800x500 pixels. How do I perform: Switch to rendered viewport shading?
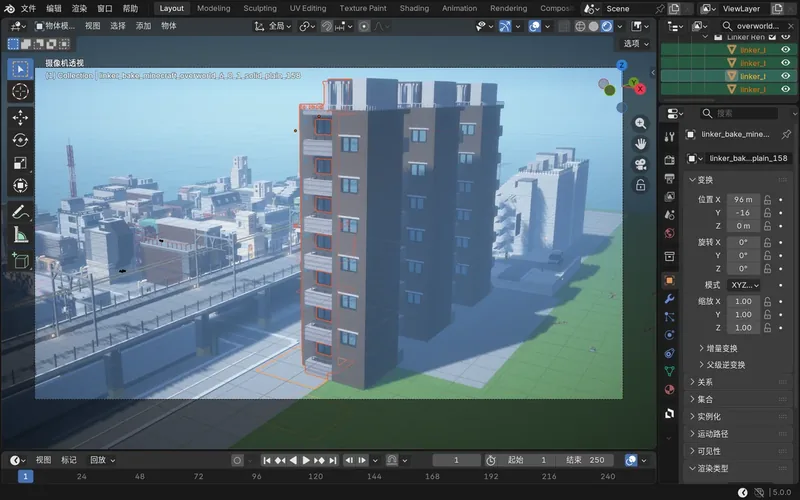607,26
